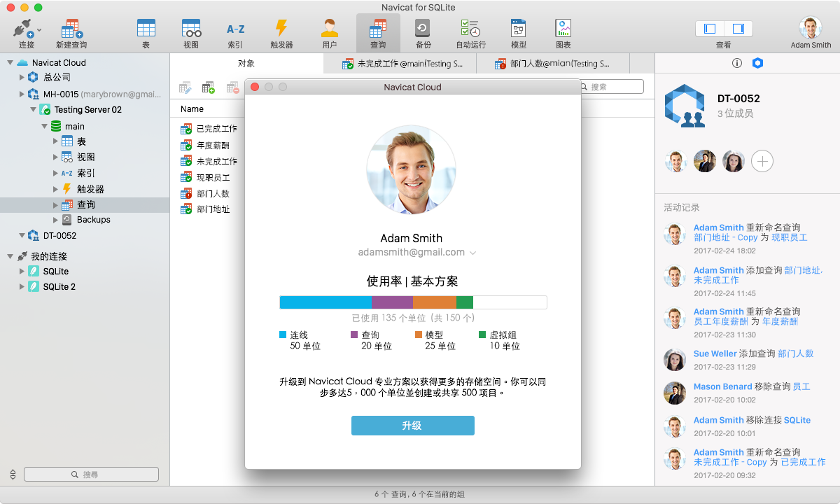This screenshot has height=504, width=840.
Task: Collapse the 我的连接 group
Action: coord(10,256)
